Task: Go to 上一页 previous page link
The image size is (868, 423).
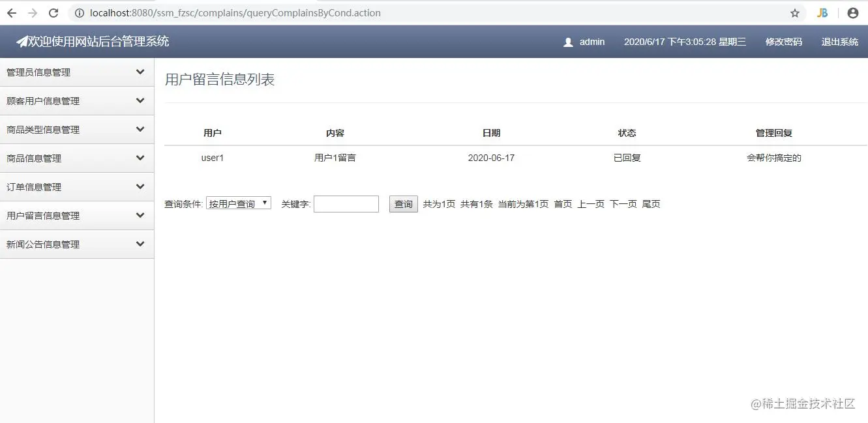Action: (x=591, y=204)
